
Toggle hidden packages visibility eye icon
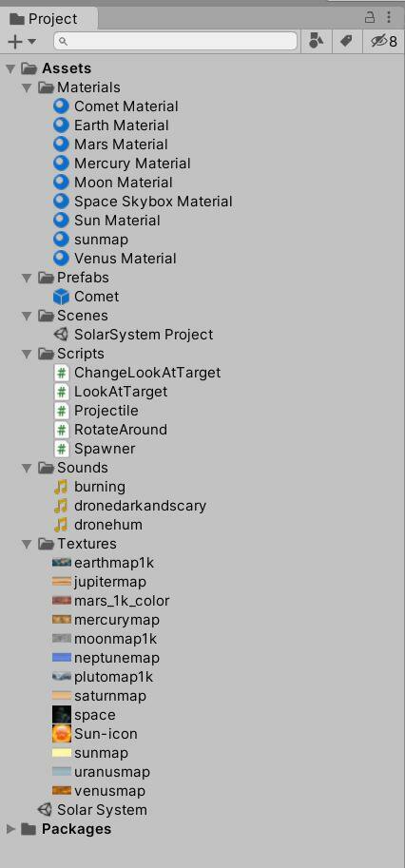click(384, 41)
